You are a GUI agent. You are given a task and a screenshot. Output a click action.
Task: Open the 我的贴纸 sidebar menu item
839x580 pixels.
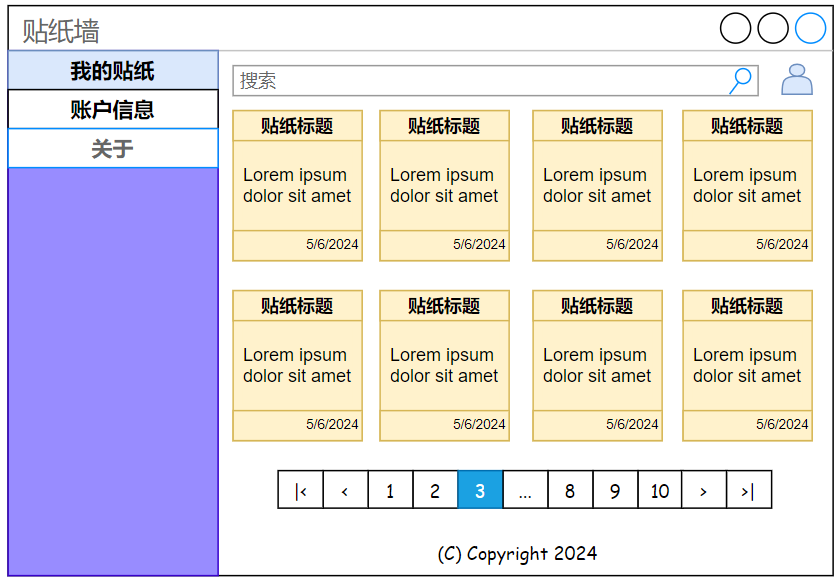tap(113, 70)
